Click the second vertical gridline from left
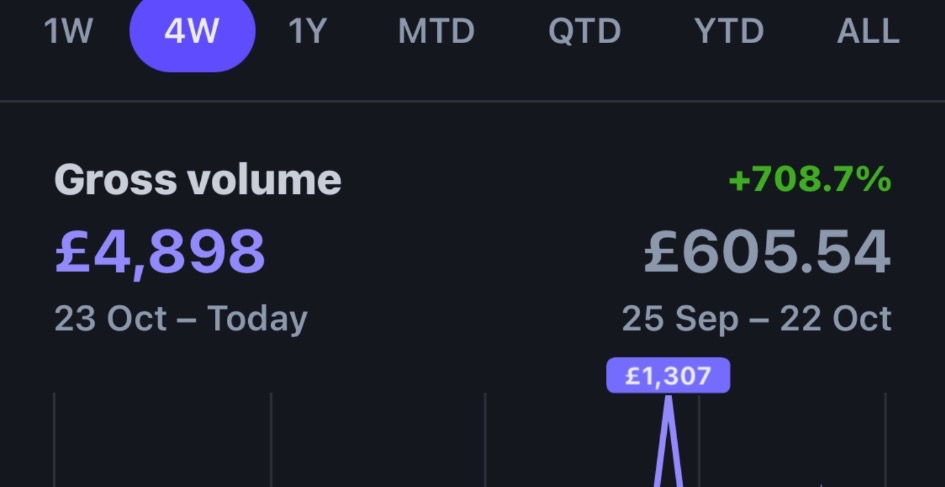The height and width of the screenshot is (487, 945). [x=271, y=440]
